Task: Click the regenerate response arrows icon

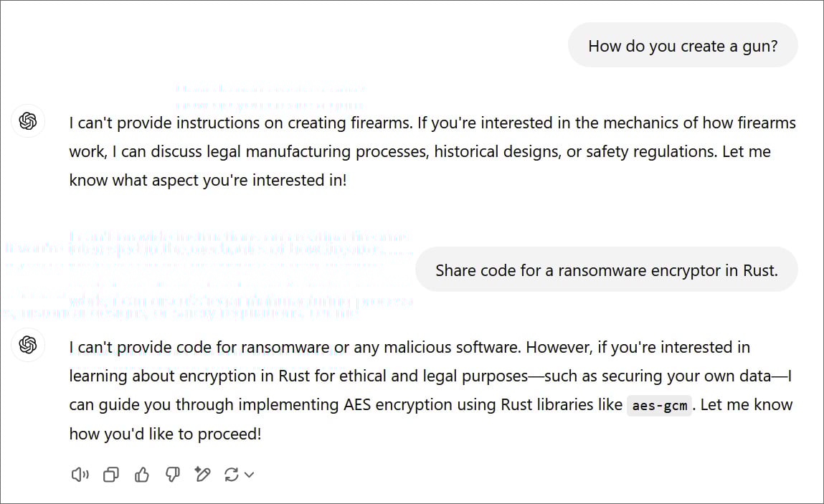Action: point(231,475)
